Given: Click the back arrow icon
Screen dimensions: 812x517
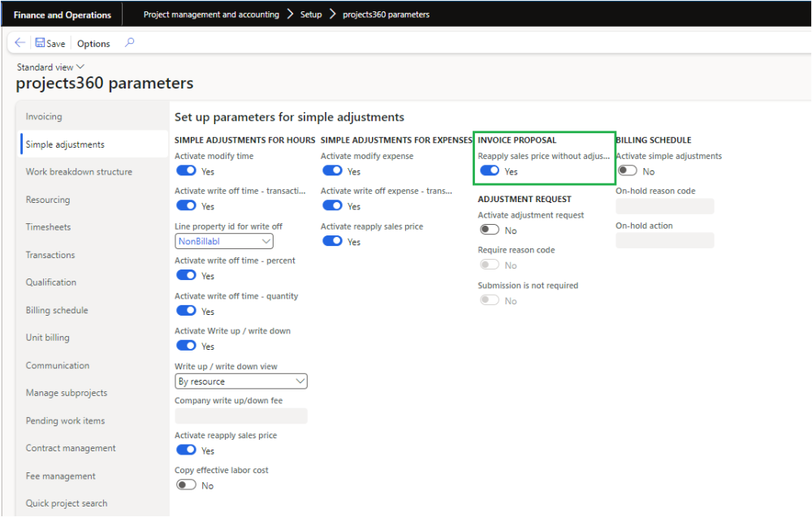Looking at the screenshot, I should coord(19,43).
